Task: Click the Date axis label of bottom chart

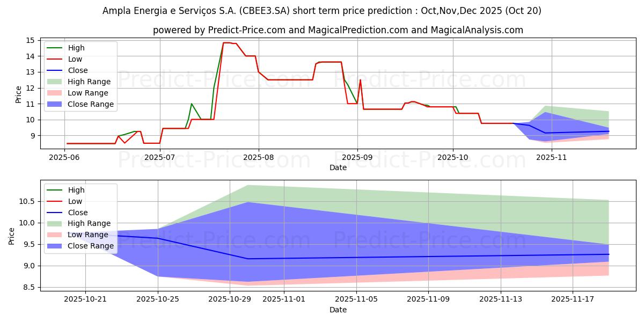Action: click(x=338, y=310)
